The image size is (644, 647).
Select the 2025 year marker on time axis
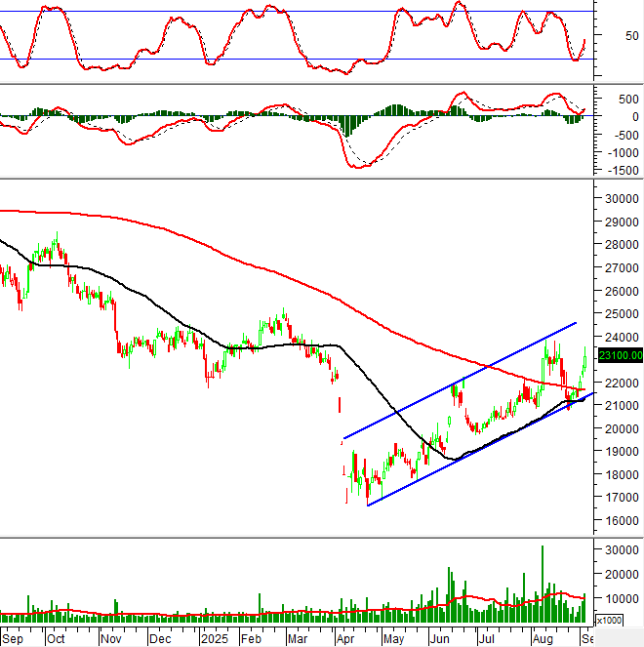[214, 638]
